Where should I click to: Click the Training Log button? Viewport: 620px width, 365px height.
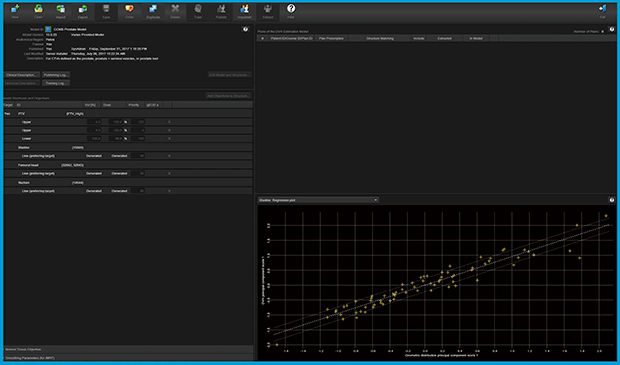56,83
